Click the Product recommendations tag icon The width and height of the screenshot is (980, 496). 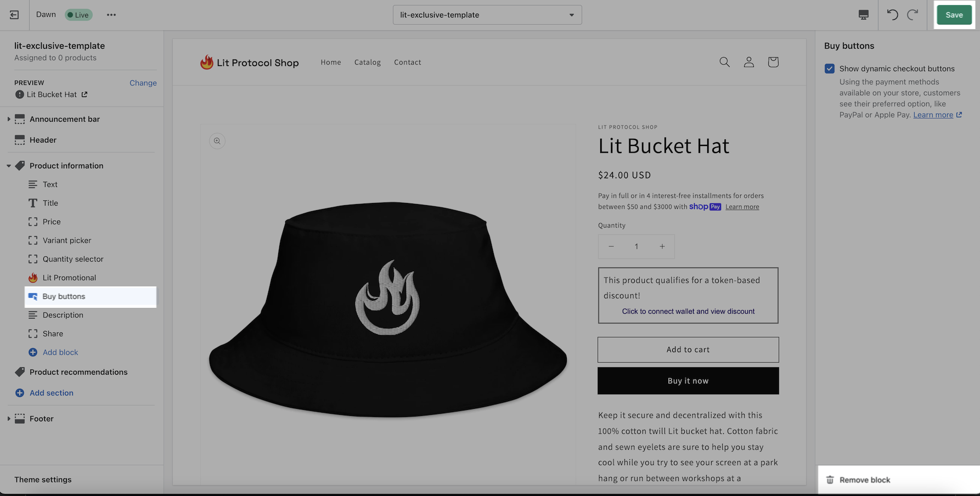(20, 372)
